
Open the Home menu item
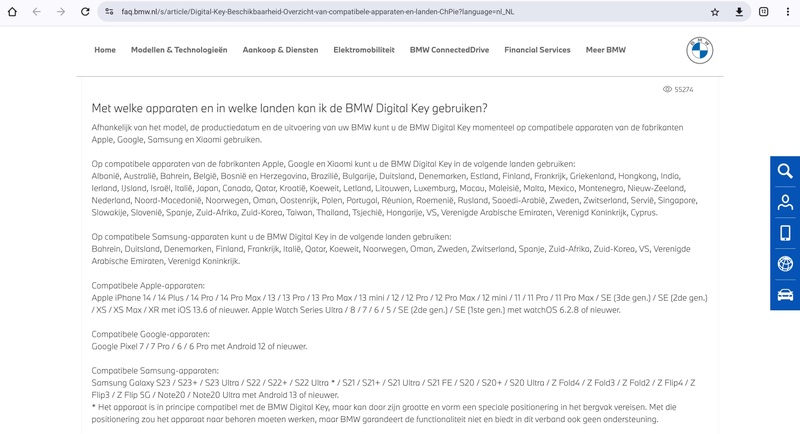tap(105, 50)
